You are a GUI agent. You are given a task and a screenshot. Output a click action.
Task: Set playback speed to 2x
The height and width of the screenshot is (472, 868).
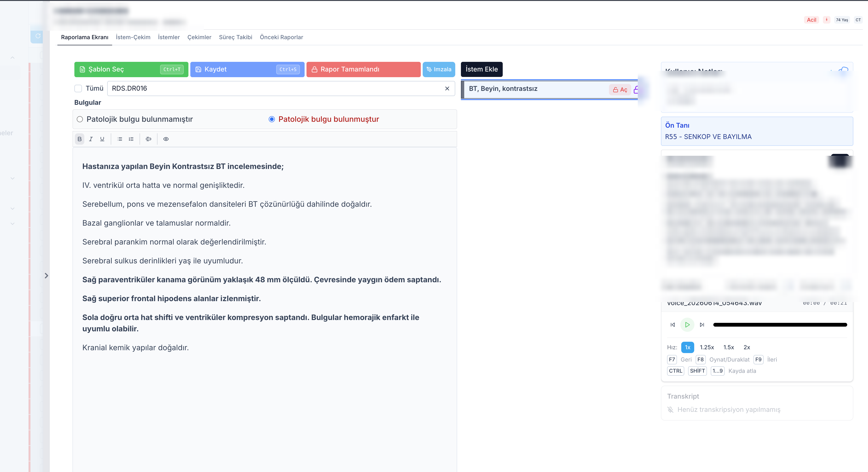pos(747,347)
